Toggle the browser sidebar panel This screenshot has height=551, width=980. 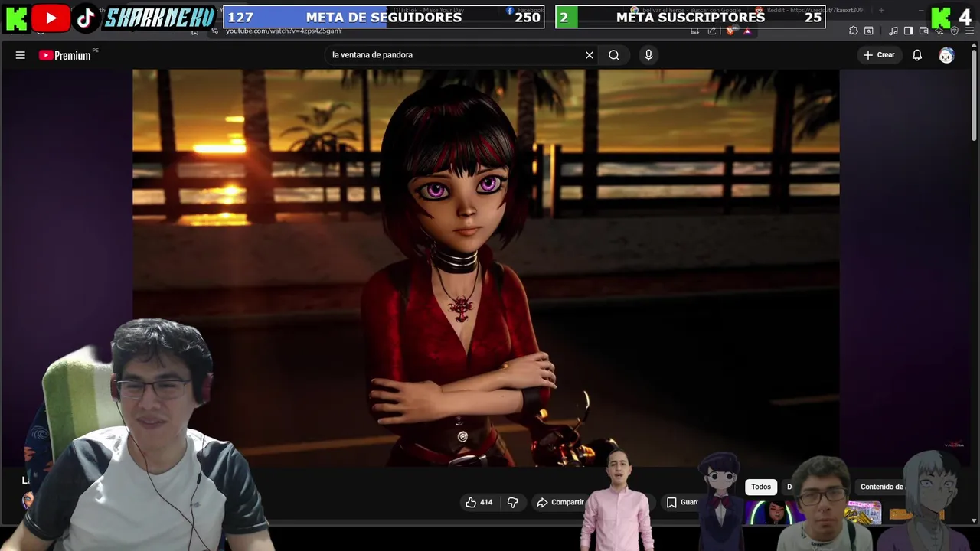[x=908, y=31]
